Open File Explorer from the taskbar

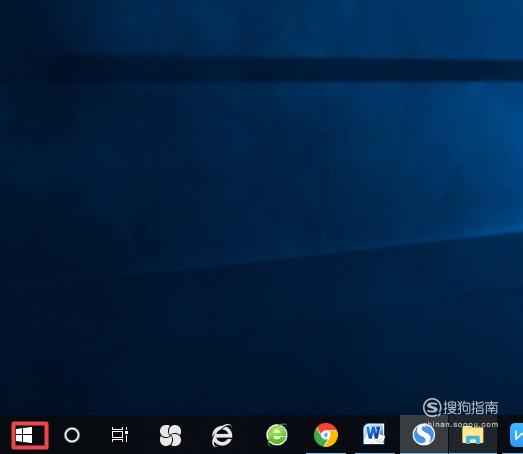pyautogui.click(x=473, y=435)
